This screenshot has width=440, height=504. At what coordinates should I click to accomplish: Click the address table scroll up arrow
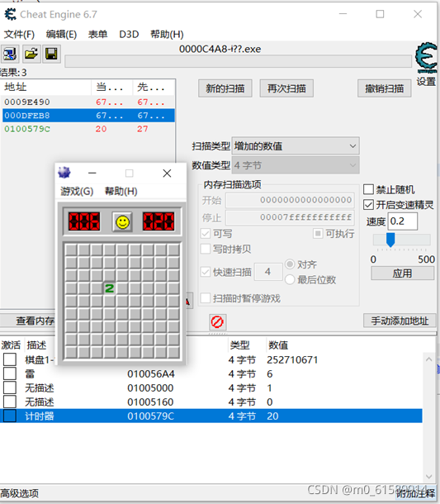click(429, 359)
